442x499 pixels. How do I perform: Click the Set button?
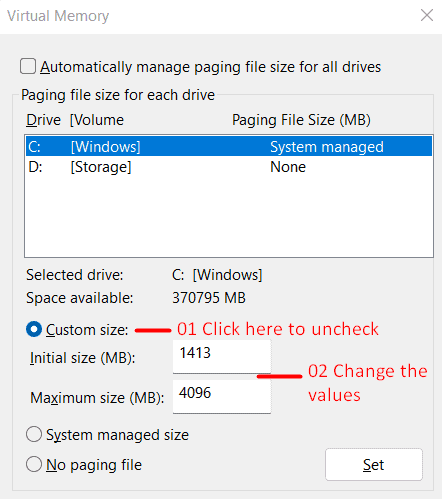(374, 464)
